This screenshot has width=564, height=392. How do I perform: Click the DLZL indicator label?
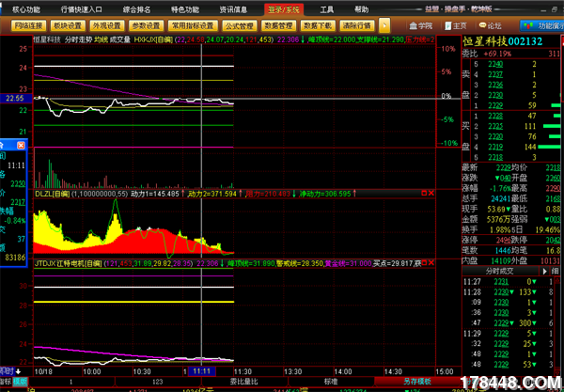52,194
